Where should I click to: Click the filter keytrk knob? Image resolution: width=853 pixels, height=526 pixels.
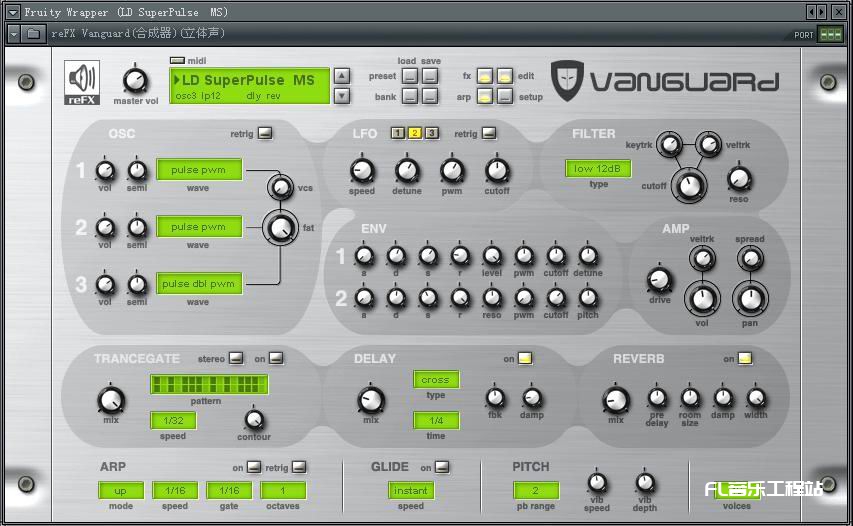[669, 145]
